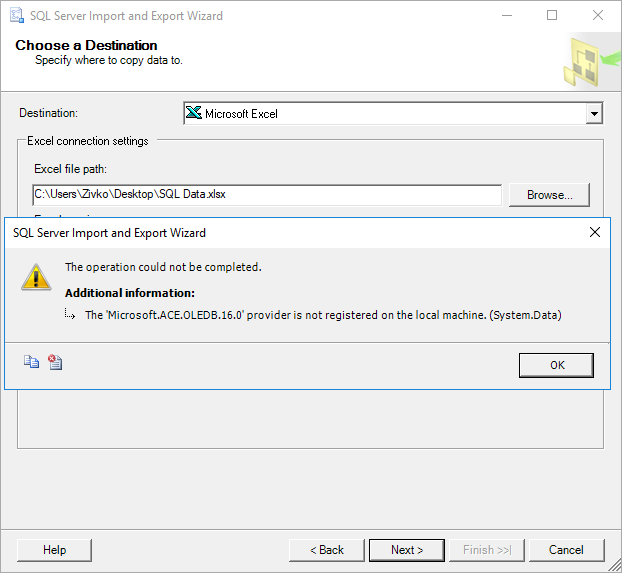622x573 pixels.
Task: Click the Excel icon in Destination box
Action: point(194,114)
